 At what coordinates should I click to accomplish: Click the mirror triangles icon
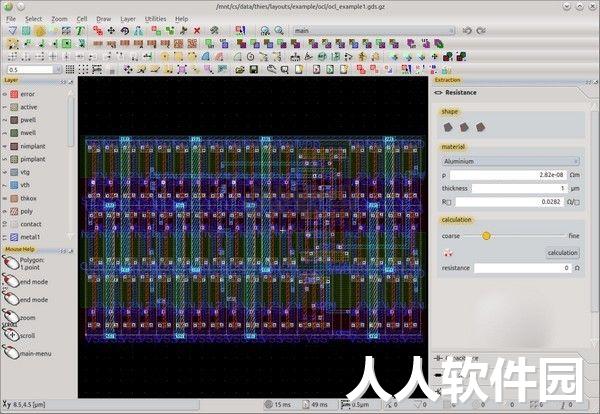[138, 31]
